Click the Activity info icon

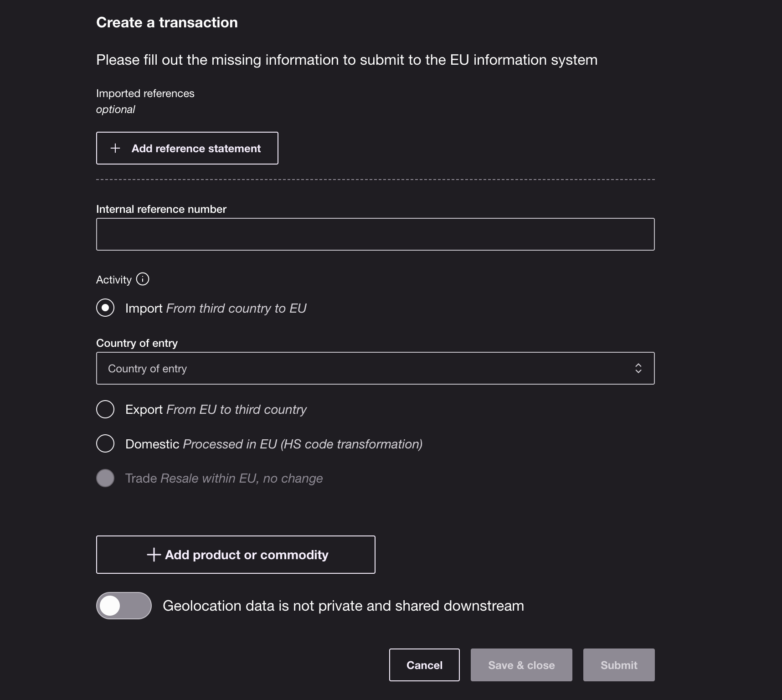[x=143, y=279]
